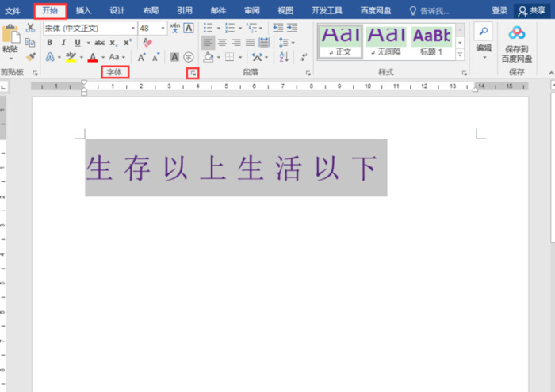This screenshot has height=392, width=555.
Task: Click the Decrease Indent icon
Action: pos(277,28)
